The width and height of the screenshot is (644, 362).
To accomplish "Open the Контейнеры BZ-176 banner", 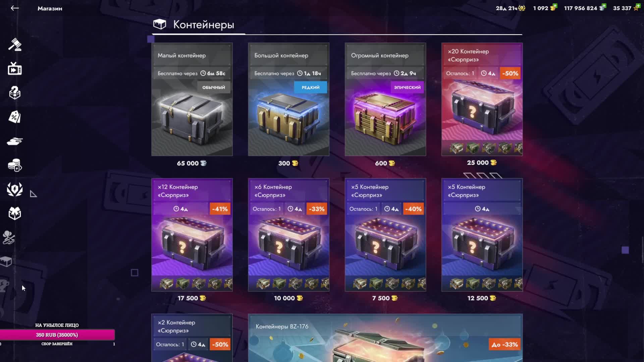I will click(385, 338).
